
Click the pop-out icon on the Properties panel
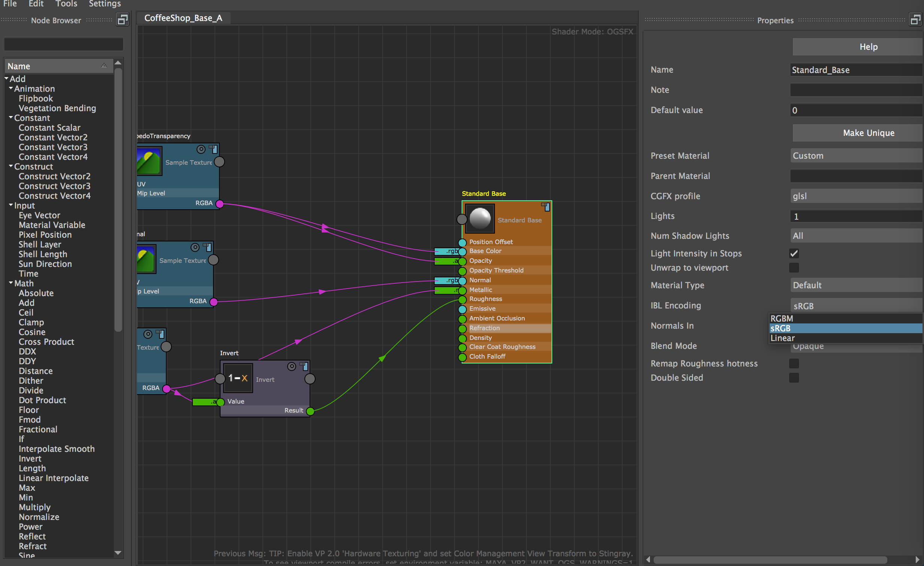[915, 19]
